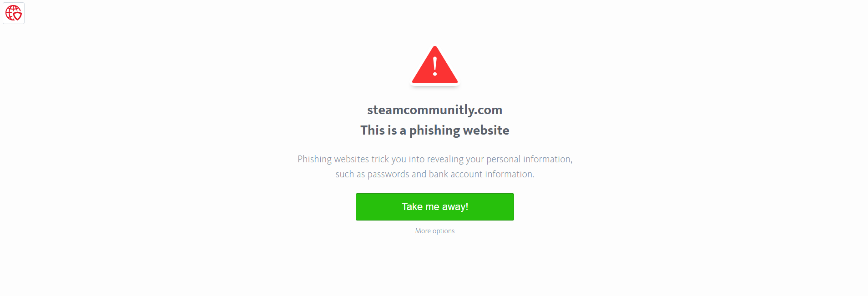
Task: Click the white exclamation mark inside the triangle
Action: (x=435, y=66)
